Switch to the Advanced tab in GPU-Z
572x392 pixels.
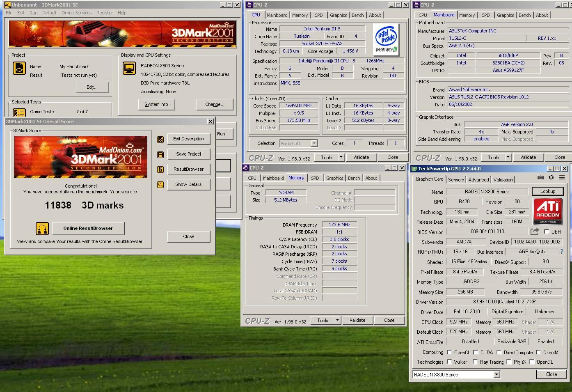click(x=478, y=179)
